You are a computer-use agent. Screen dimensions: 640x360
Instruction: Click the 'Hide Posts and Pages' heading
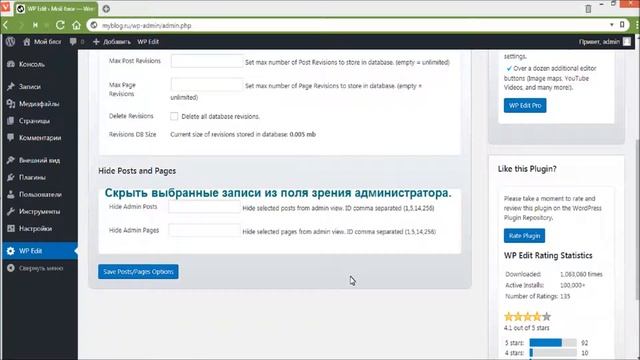coord(137,171)
